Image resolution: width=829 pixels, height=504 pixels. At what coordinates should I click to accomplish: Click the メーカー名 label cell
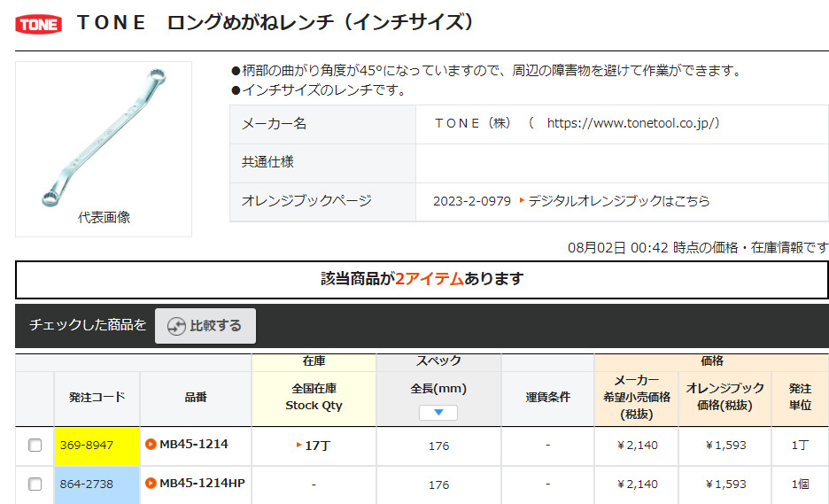(322, 124)
